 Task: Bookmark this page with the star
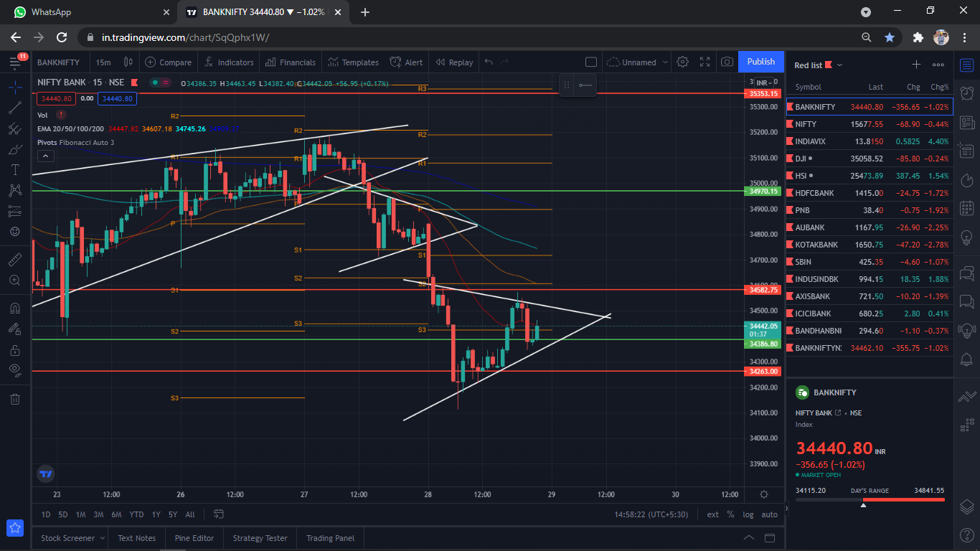tap(890, 37)
